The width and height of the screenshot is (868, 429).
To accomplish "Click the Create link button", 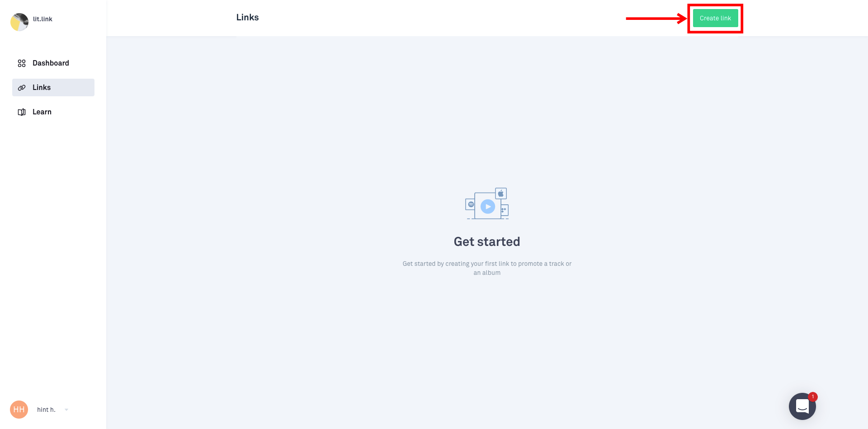I will tap(715, 18).
